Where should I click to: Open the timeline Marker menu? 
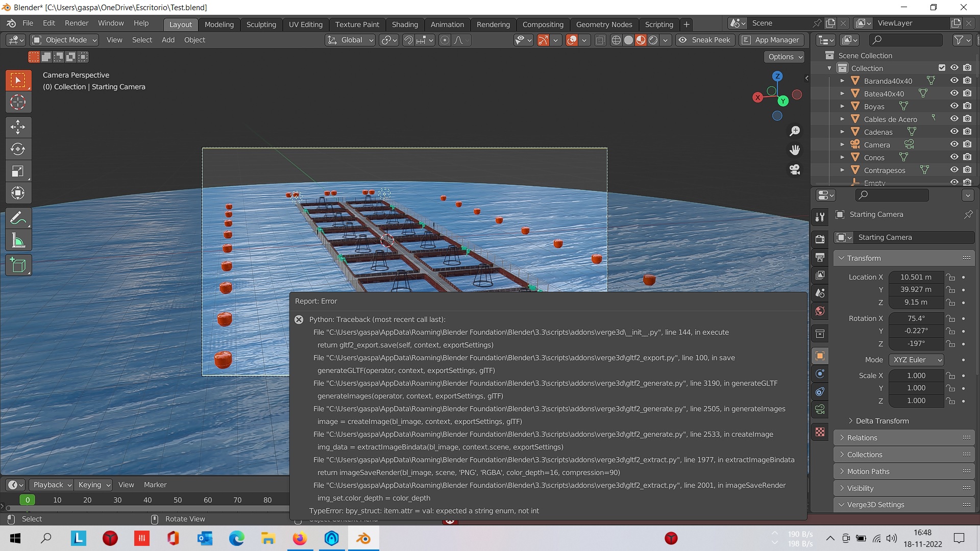pos(155,485)
